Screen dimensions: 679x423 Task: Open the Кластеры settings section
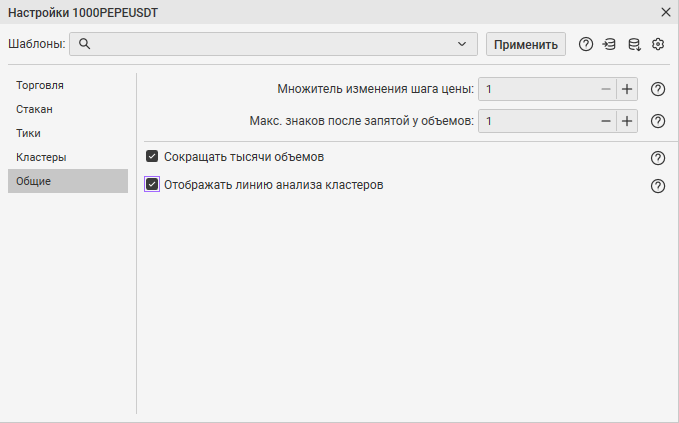[41, 157]
